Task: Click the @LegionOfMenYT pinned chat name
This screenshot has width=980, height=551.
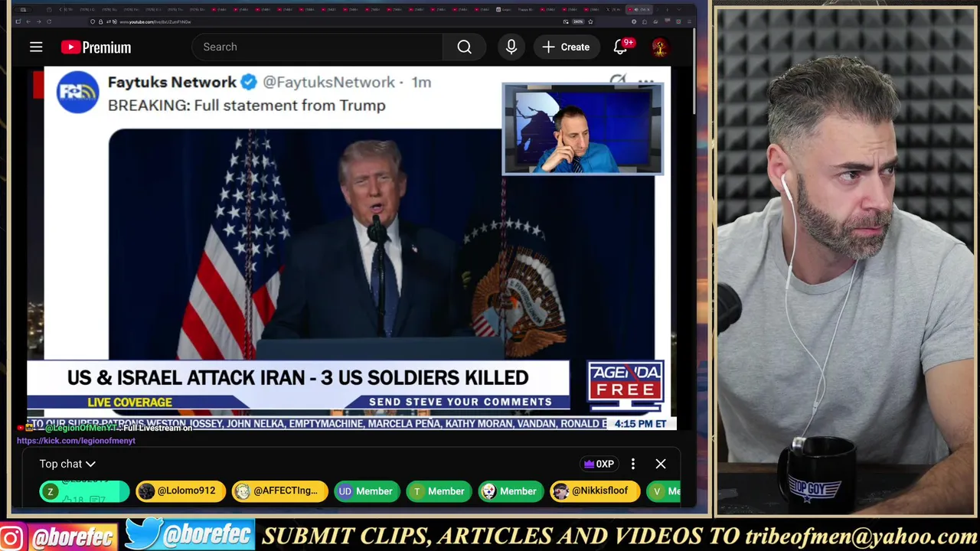Action: 80,428
